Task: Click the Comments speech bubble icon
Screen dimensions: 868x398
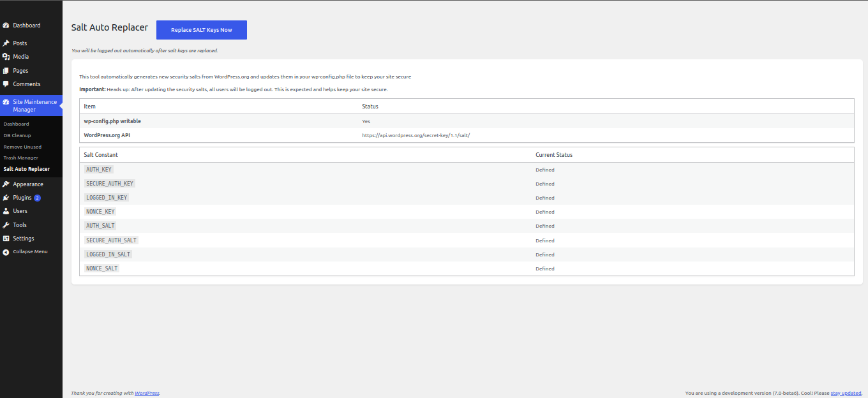Action: [6, 84]
